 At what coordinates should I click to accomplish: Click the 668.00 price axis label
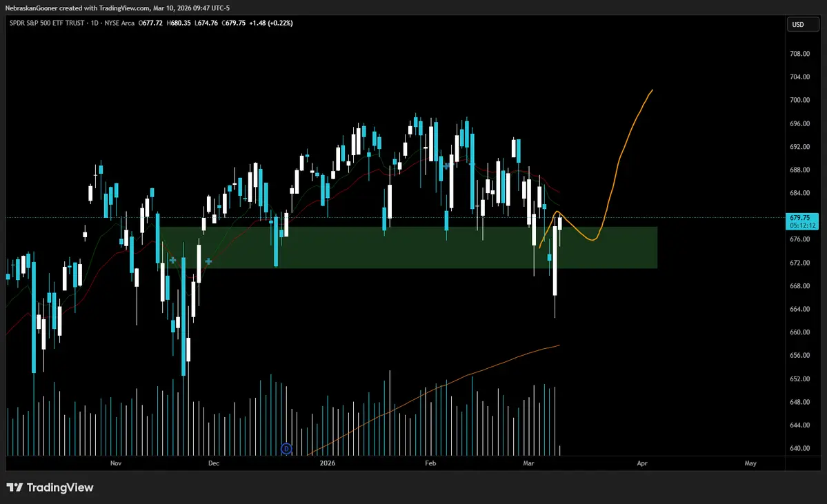point(799,285)
